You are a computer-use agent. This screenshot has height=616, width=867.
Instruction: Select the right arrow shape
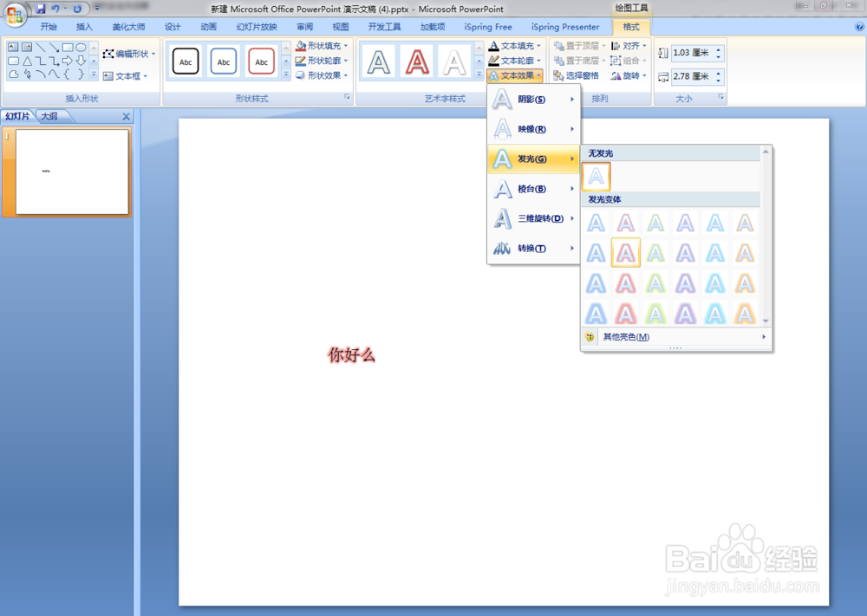click(68, 61)
